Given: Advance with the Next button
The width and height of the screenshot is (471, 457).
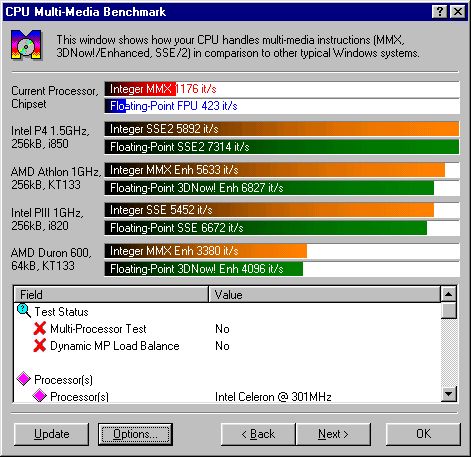Looking at the screenshot, I should [333, 434].
